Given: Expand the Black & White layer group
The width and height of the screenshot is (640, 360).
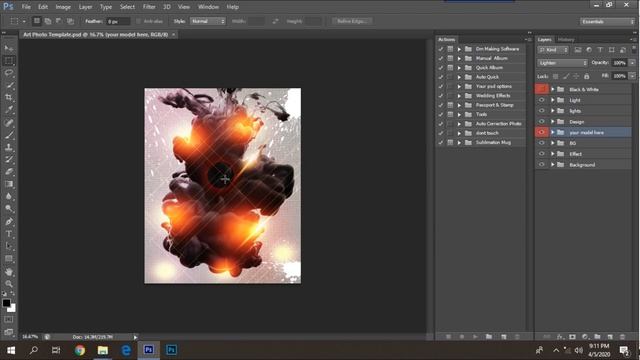Looking at the screenshot, I should coord(553,89).
